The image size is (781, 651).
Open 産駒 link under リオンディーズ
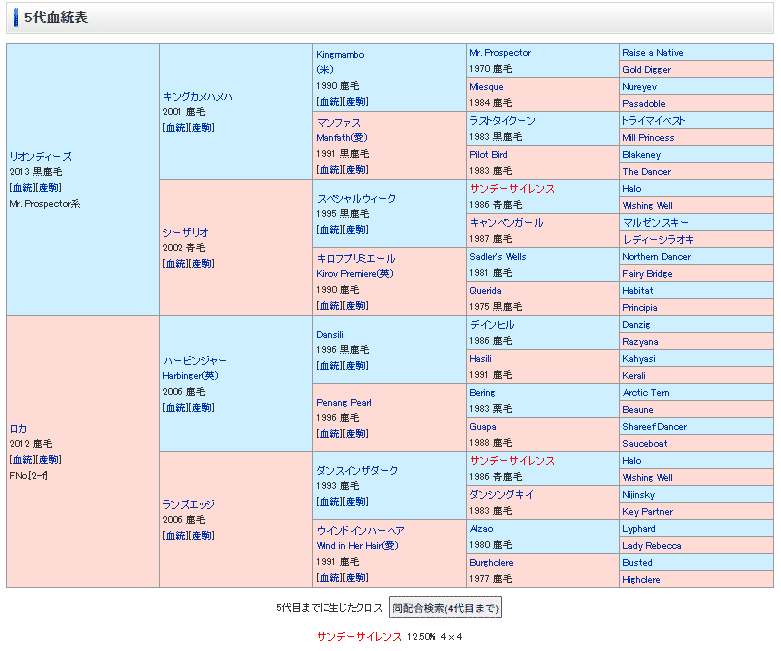click(x=49, y=188)
